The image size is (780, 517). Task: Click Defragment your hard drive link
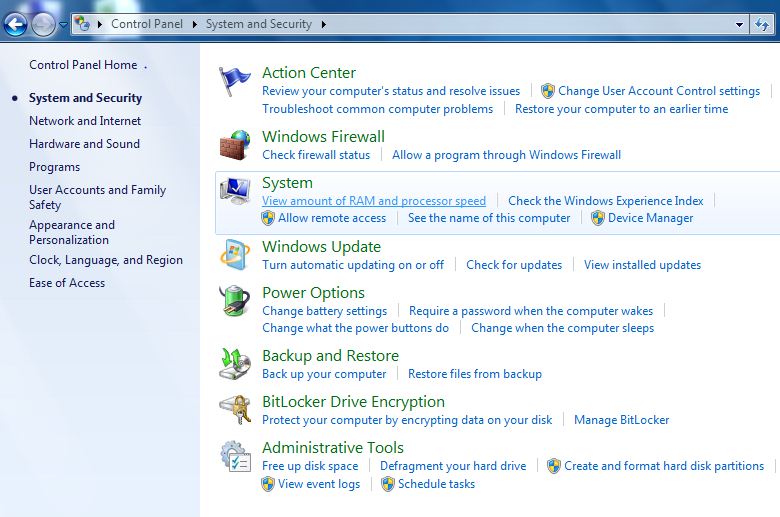(453, 466)
